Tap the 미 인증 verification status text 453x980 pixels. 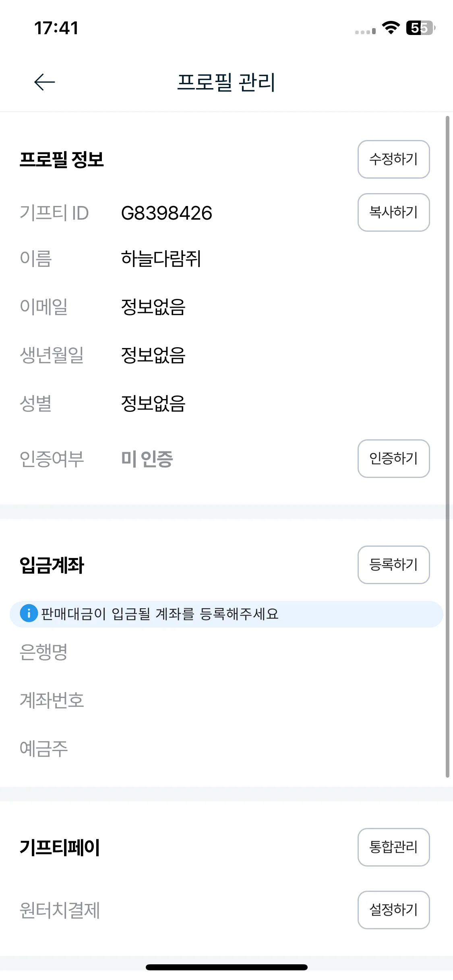[147, 459]
